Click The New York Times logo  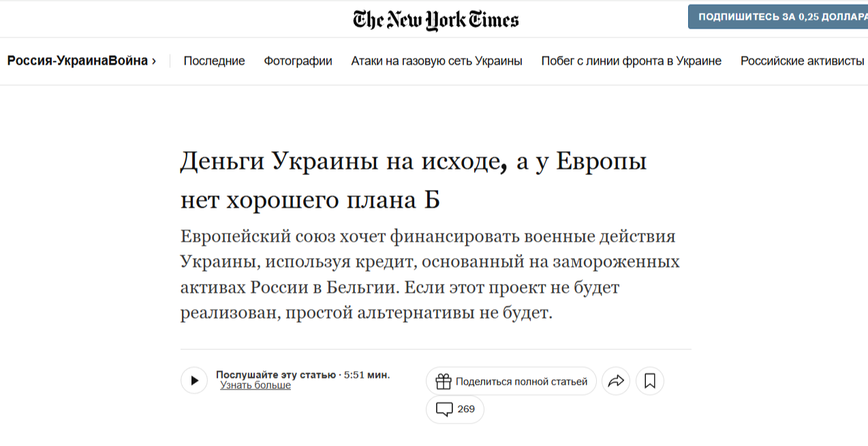point(435,20)
